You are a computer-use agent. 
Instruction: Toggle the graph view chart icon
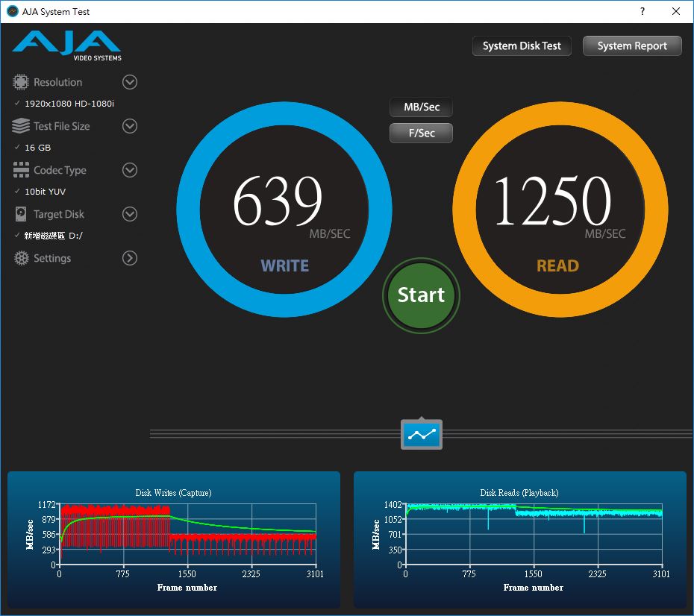click(x=422, y=434)
